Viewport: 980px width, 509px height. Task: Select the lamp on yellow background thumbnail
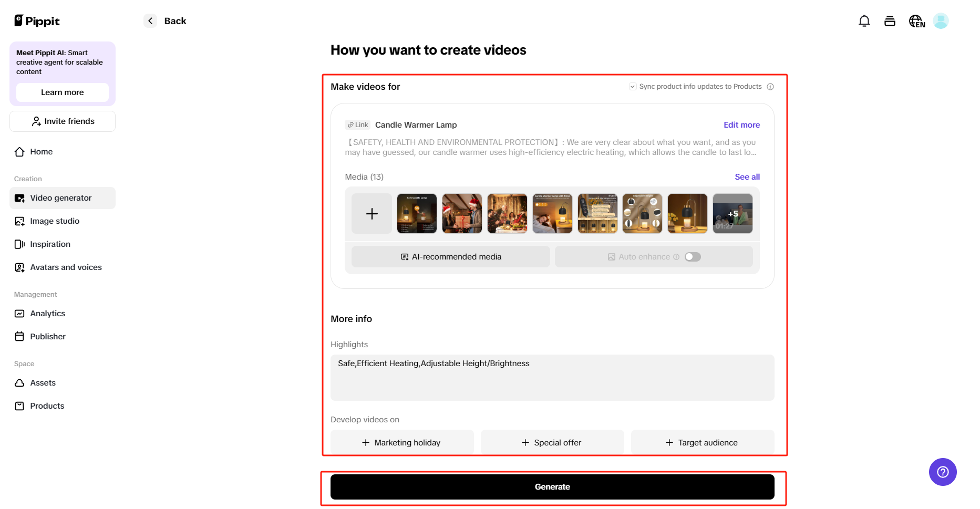pyautogui.click(x=688, y=214)
